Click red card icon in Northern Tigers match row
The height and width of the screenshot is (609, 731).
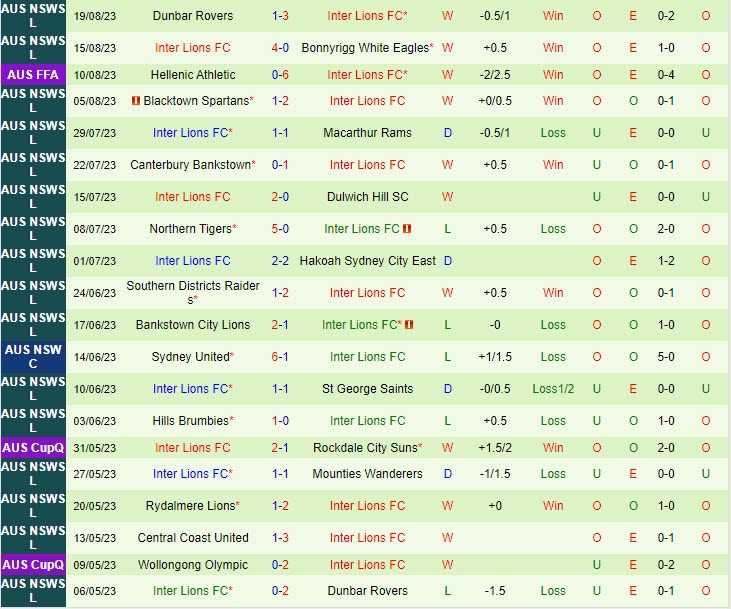pos(408,229)
